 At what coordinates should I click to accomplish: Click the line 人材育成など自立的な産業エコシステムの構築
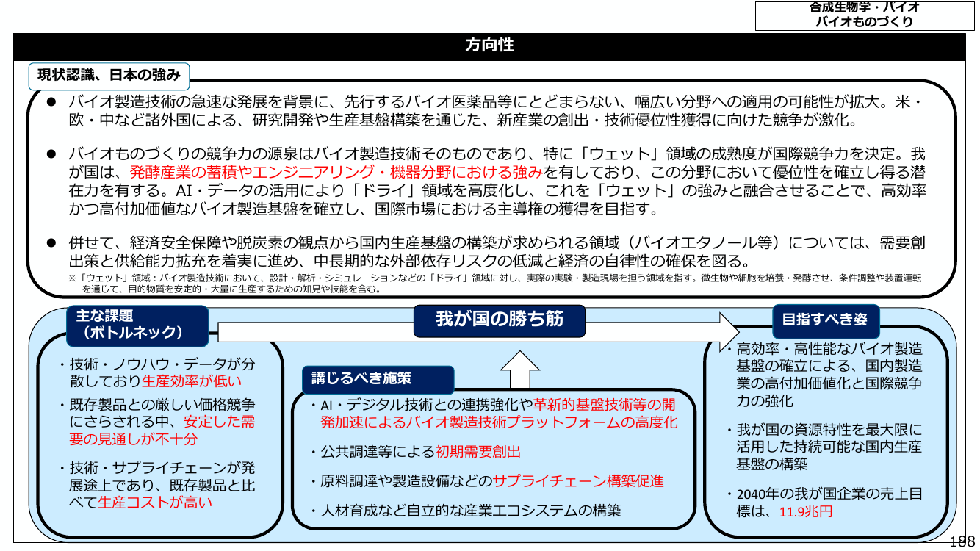tap(465, 511)
